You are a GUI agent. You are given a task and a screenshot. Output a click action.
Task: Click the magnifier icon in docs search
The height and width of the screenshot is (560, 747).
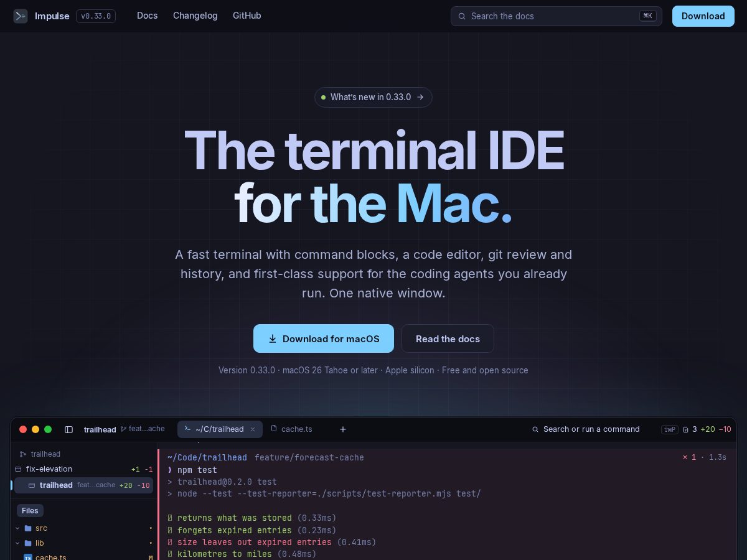point(462,16)
